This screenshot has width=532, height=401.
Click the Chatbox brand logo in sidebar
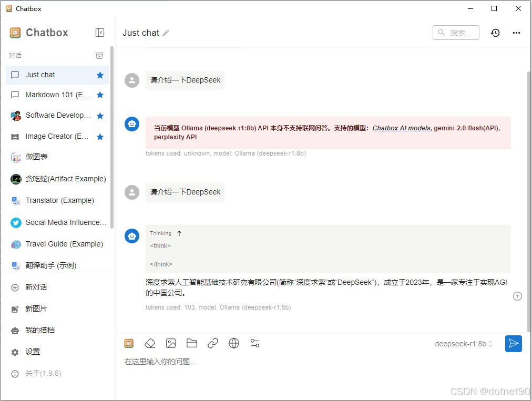(15, 33)
